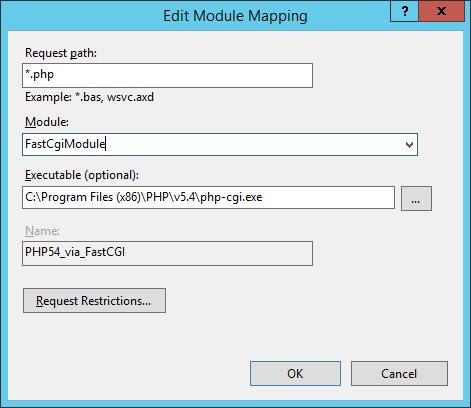Image resolution: width=471 pixels, height=408 pixels.
Task: Click the Module label
Action: click(x=47, y=122)
